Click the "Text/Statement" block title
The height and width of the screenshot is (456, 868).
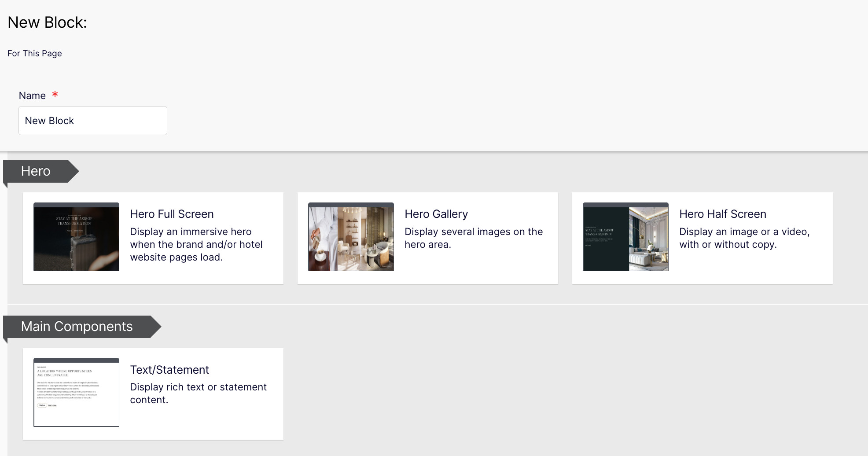(x=169, y=370)
